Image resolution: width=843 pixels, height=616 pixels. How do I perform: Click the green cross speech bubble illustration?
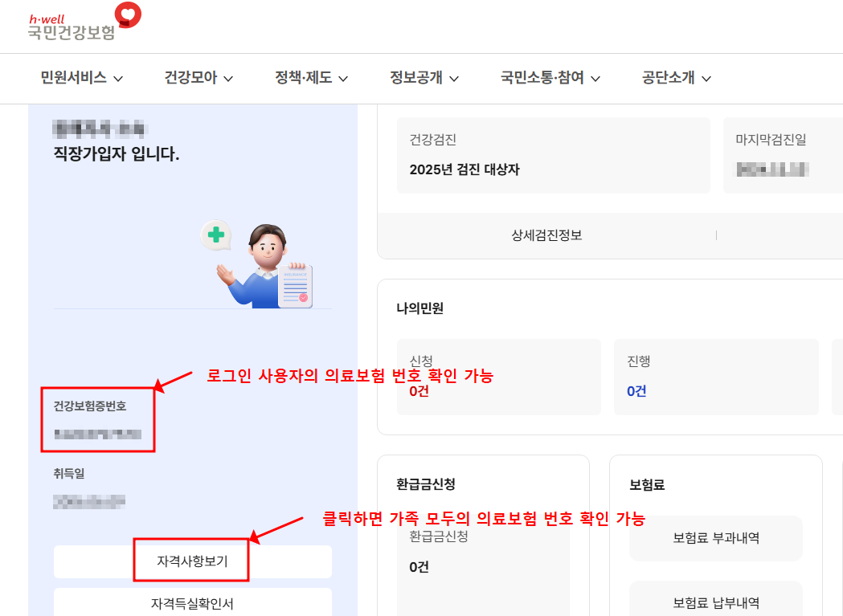tap(215, 233)
